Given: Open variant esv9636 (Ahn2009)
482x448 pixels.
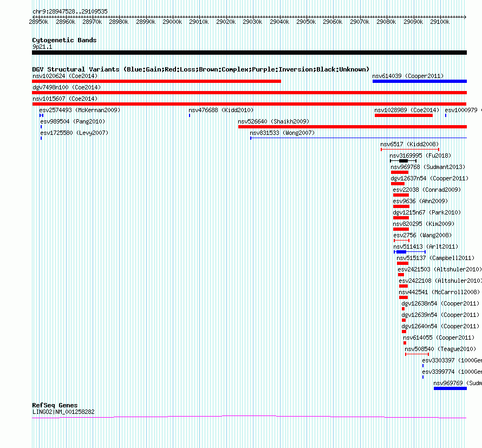Looking at the screenshot, I should tap(420, 201).
